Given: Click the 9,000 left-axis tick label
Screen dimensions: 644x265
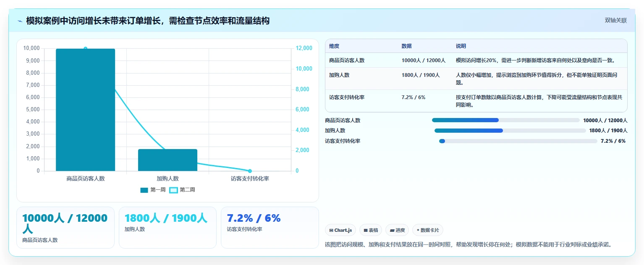Looking at the screenshot, I should 32,61.
